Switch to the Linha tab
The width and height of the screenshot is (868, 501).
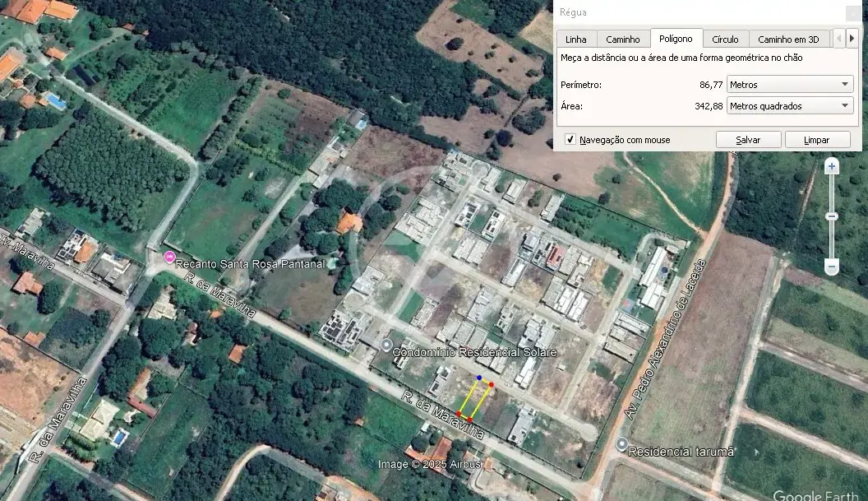coord(575,39)
